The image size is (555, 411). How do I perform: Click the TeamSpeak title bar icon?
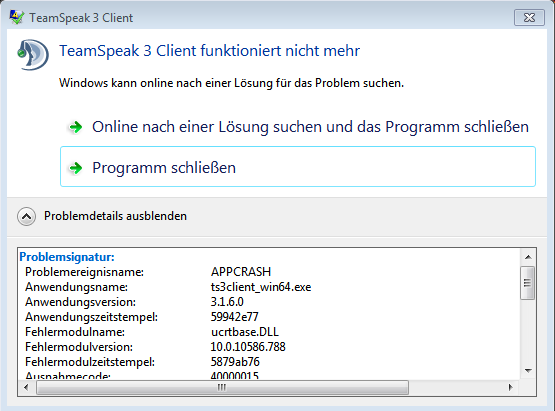click(17, 17)
